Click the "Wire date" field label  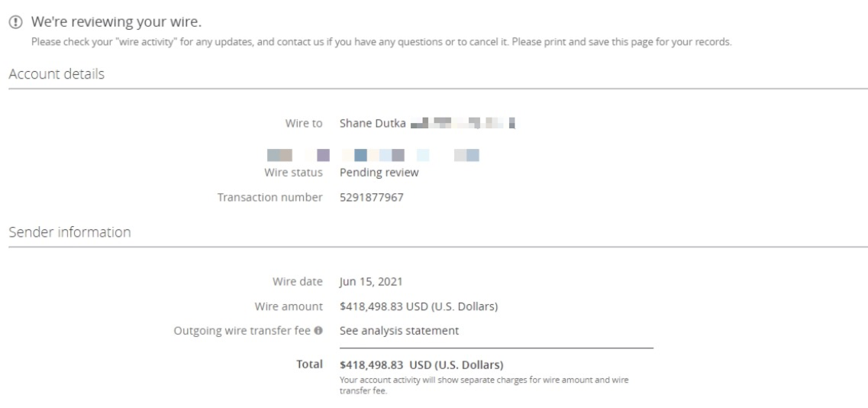[297, 282]
